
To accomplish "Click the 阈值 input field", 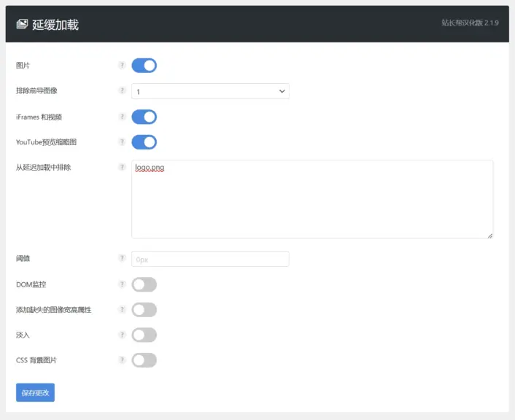I will pyautogui.click(x=210, y=259).
